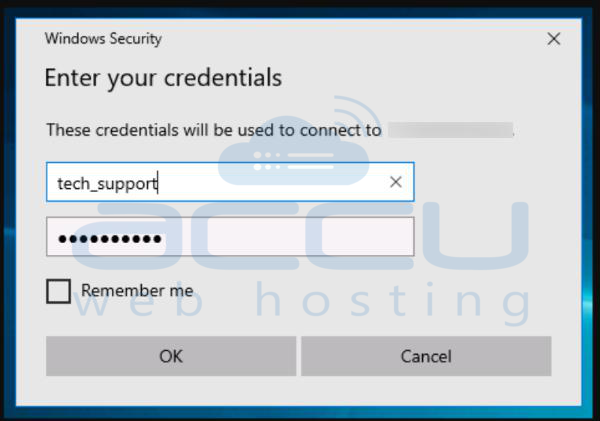Viewport: 600px width, 421px height.
Task: Click the empty area inside the password box
Action: click(287, 237)
